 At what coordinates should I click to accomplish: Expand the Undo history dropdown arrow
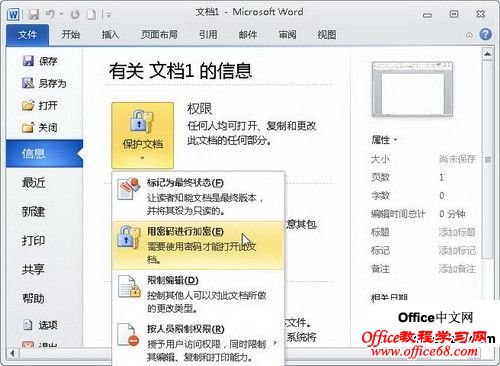click(61, 14)
